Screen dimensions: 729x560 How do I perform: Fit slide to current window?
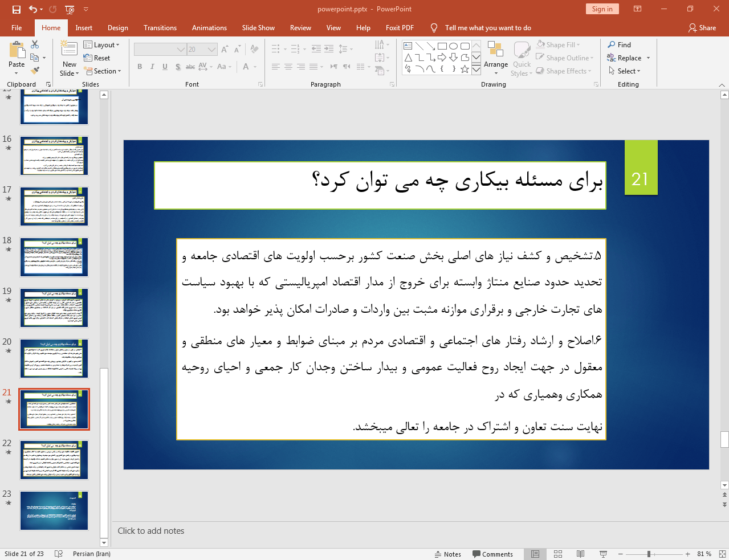tap(722, 554)
